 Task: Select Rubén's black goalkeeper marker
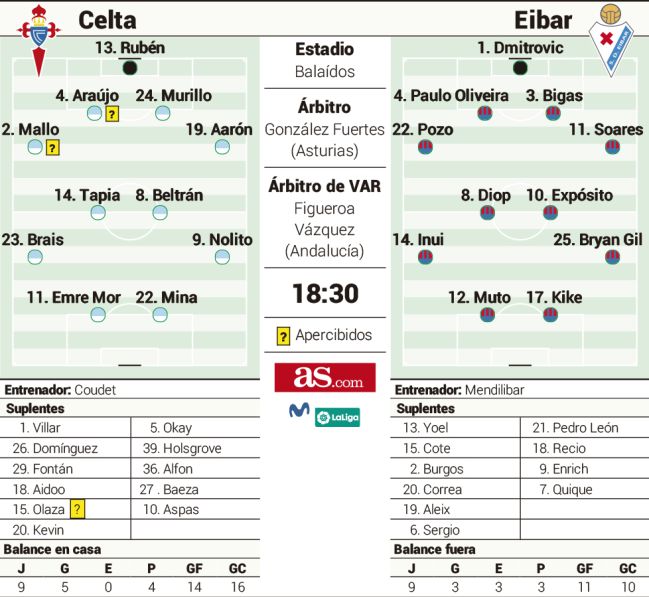(x=130, y=67)
